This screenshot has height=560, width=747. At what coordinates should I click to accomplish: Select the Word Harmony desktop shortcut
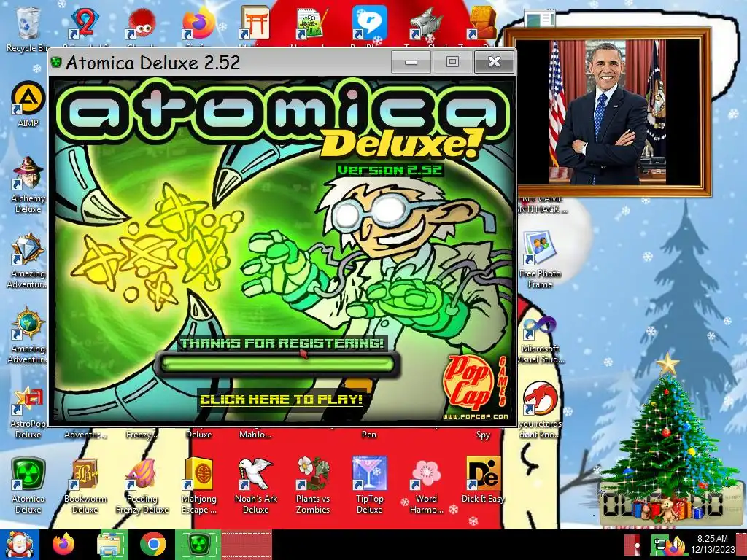coord(426,486)
